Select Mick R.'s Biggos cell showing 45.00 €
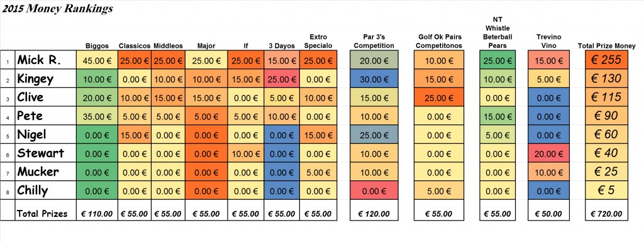 97,60
